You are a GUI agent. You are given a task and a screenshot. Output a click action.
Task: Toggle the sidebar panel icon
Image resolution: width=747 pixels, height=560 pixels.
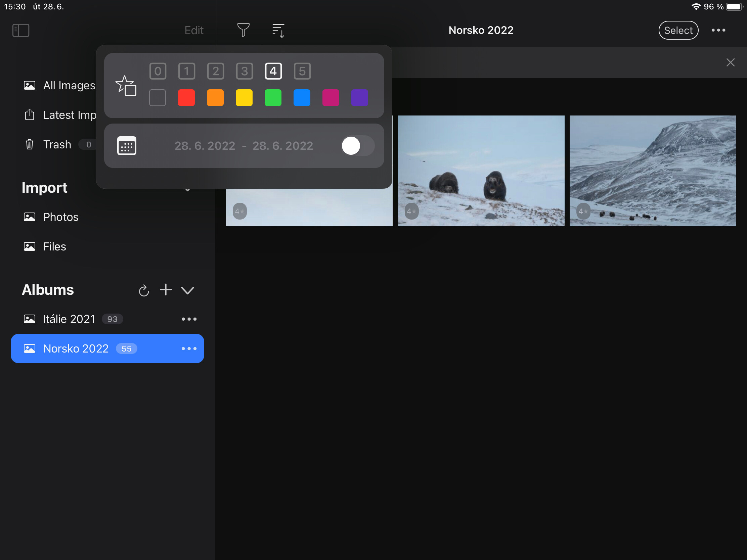point(20,30)
